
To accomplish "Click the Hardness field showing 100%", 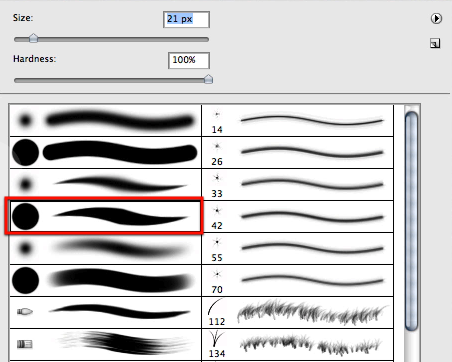I will [189, 60].
